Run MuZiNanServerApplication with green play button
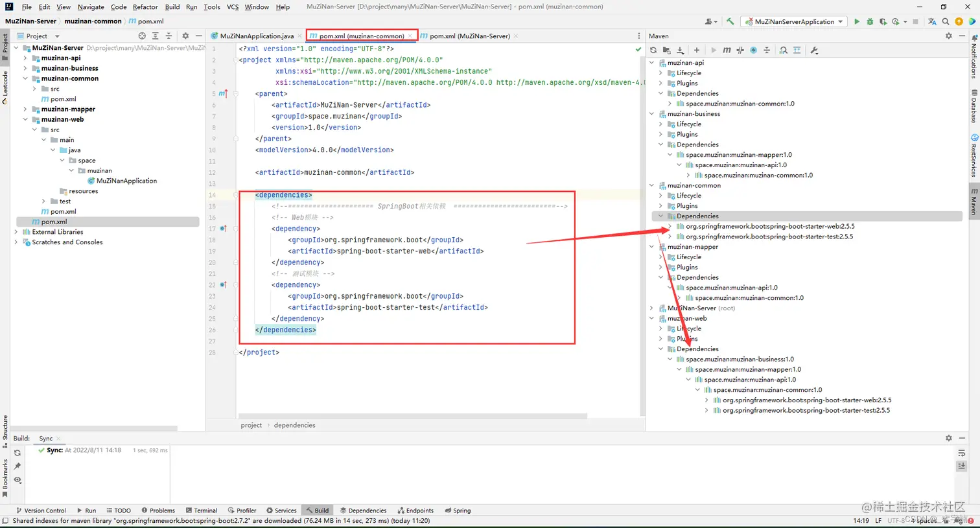 click(x=857, y=21)
